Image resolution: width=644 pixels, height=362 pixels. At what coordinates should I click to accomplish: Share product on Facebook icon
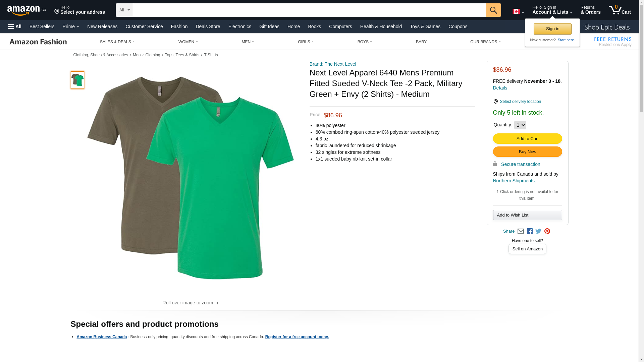pos(530,231)
